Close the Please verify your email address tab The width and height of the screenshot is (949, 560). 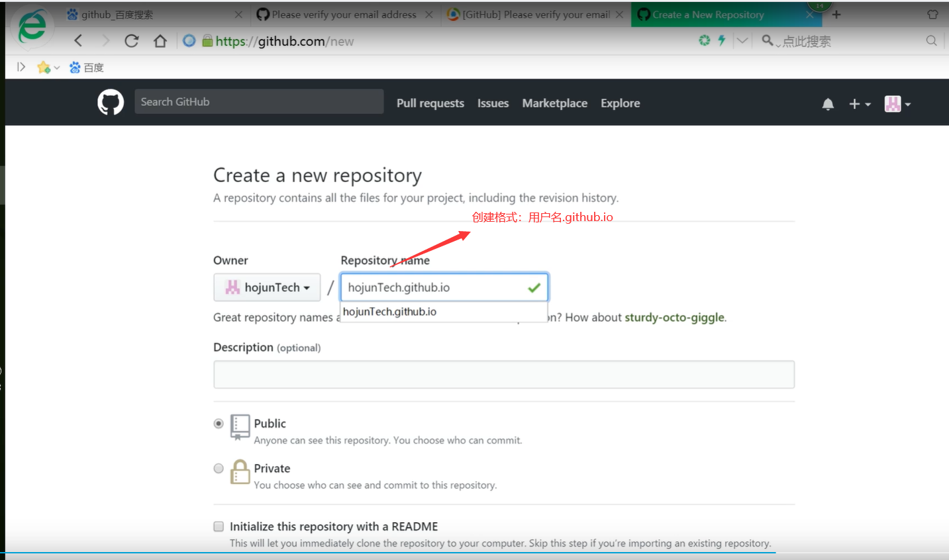coord(429,15)
